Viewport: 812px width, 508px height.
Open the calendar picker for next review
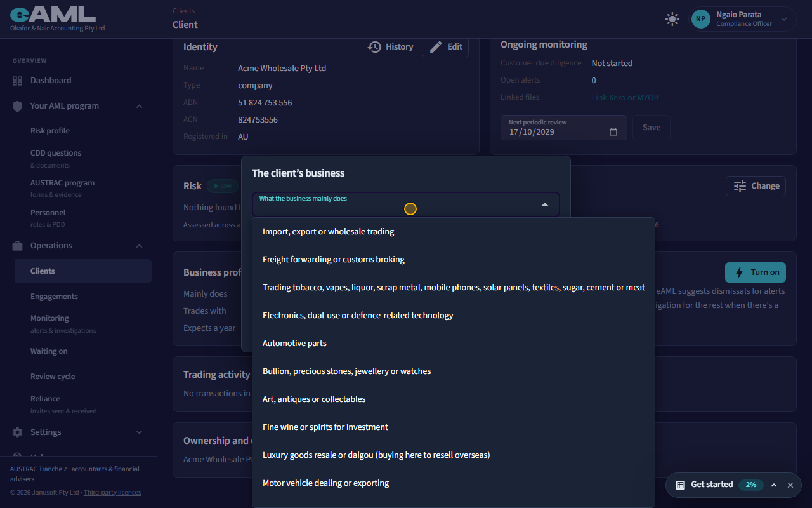point(613,132)
